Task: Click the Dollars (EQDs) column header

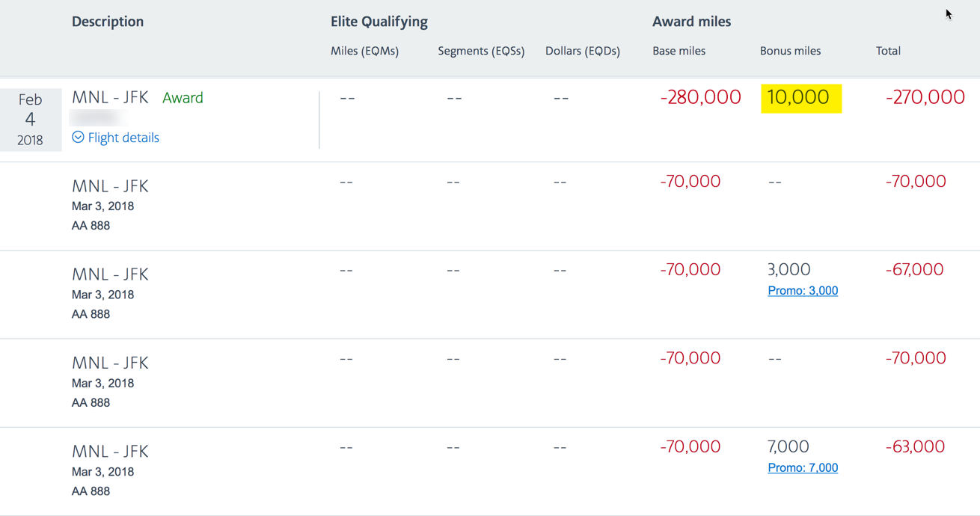Action: (x=583, y=51)
